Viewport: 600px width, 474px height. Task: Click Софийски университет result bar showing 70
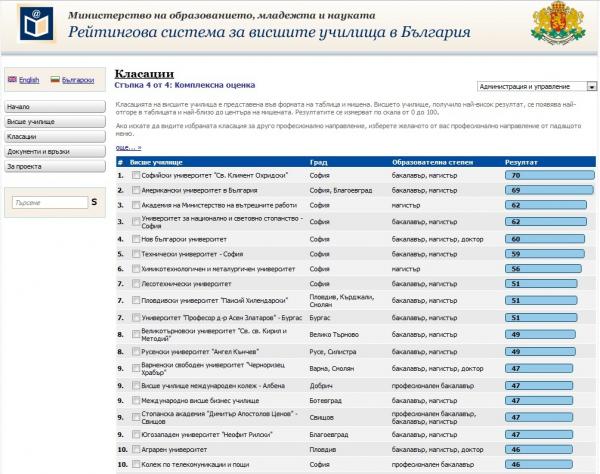549,176
